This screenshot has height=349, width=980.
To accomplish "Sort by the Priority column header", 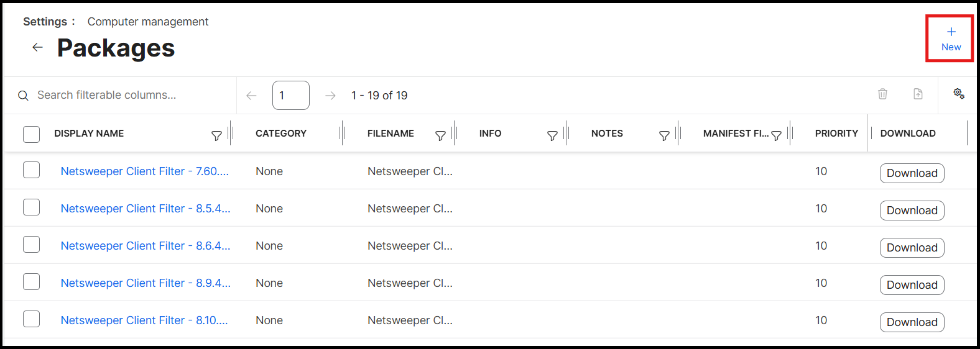I will 836,134.
